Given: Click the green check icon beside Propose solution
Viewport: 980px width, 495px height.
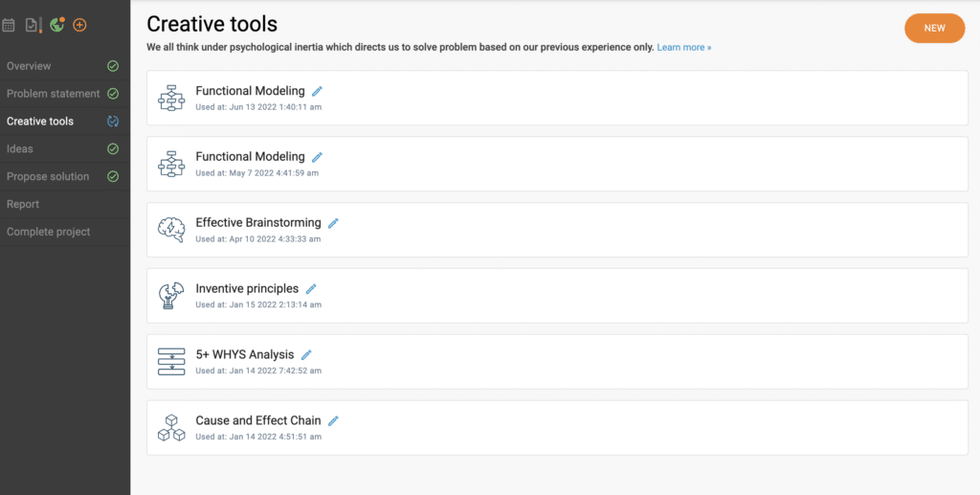Looking at the screenshot, I should [x=113, y=176].
